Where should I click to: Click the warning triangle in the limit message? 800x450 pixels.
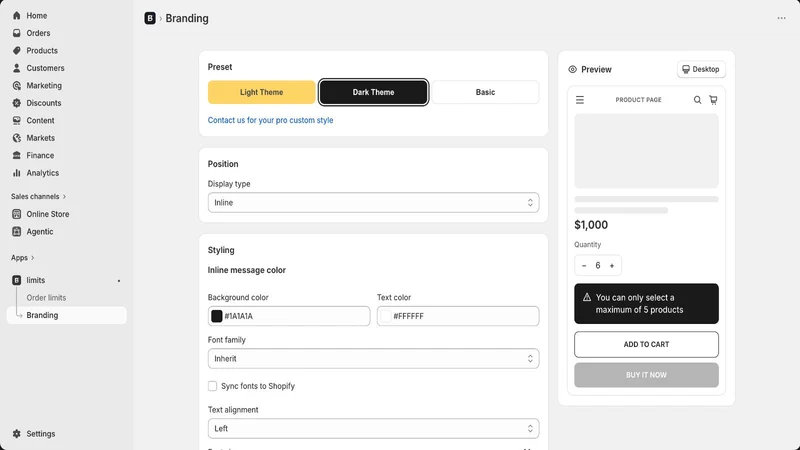[x=587, y=297]
